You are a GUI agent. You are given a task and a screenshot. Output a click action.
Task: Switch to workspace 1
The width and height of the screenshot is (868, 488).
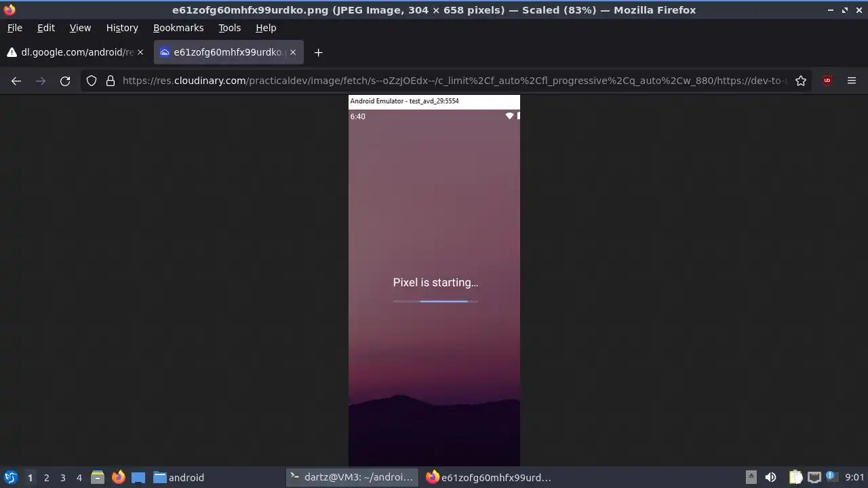(30, 477)
